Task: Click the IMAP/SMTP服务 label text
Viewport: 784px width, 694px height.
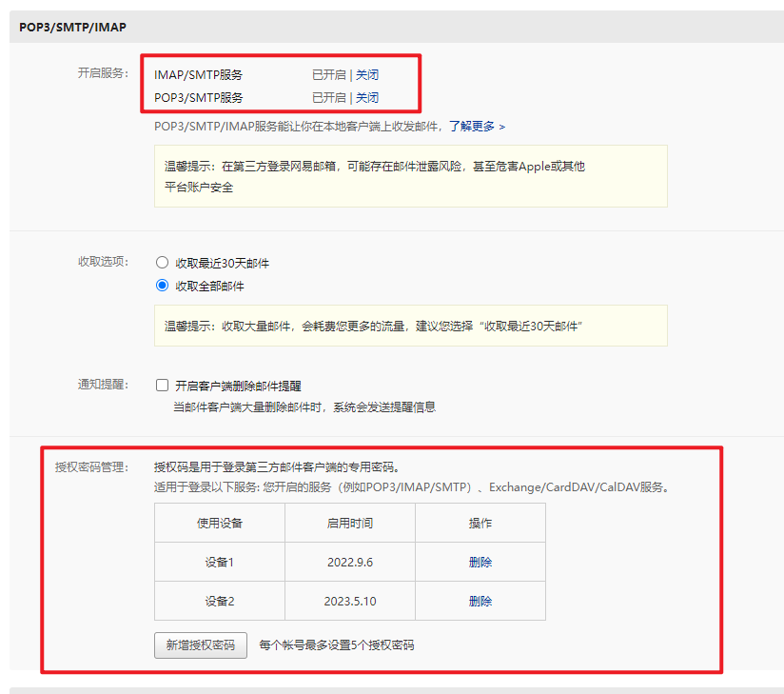Action: point(198,74)
